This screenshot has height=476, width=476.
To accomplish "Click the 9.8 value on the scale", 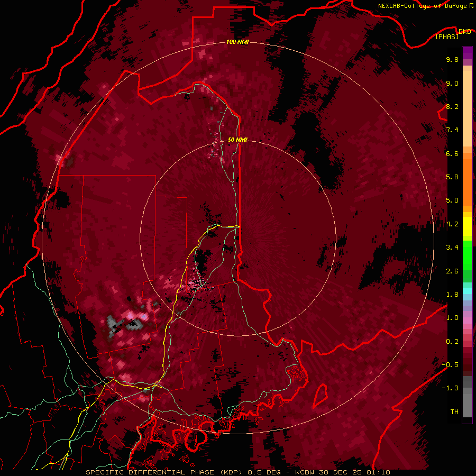I will coord(452,59).
